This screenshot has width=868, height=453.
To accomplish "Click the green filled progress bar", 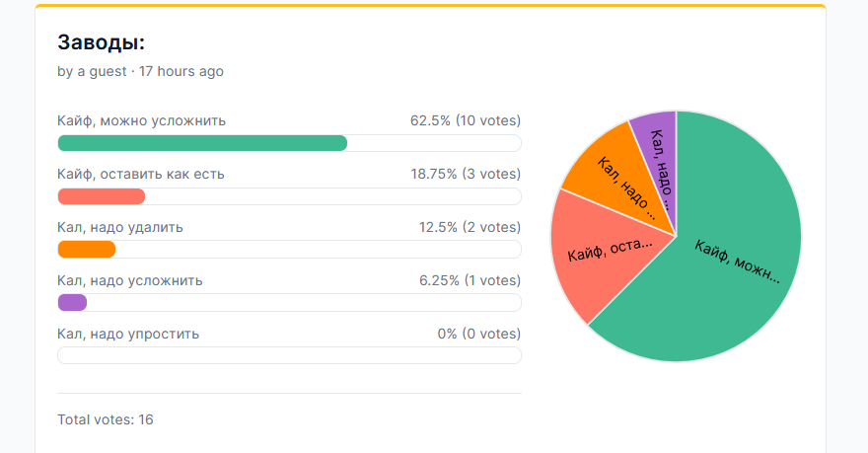I will tap(202, 143).
